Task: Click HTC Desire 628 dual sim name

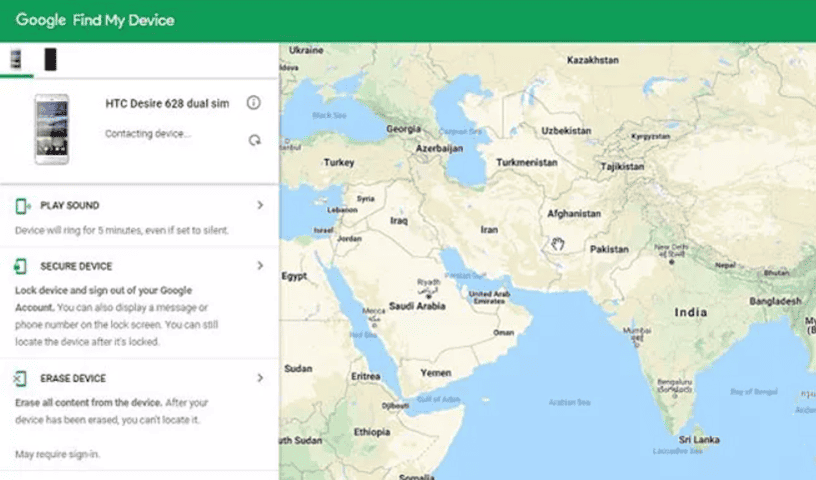Action: coord(167,104)
